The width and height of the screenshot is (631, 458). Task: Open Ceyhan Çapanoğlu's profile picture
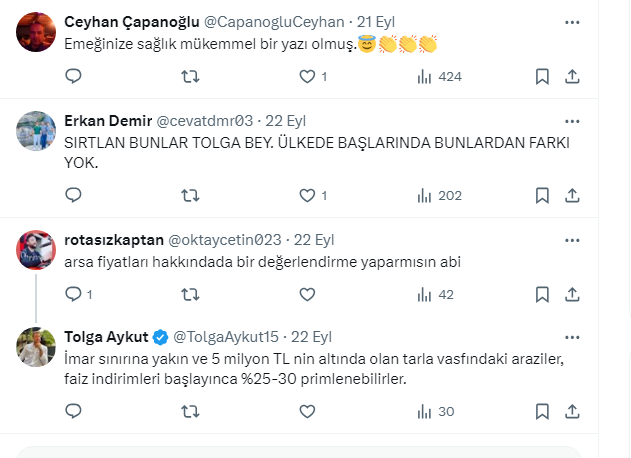37,32
